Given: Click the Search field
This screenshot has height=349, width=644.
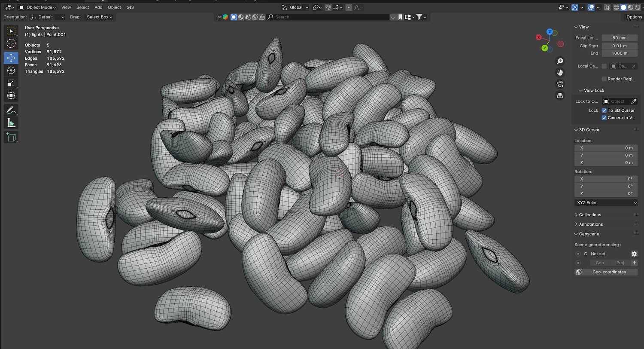Looking at the screenshot, I should [x=328, y=17].
